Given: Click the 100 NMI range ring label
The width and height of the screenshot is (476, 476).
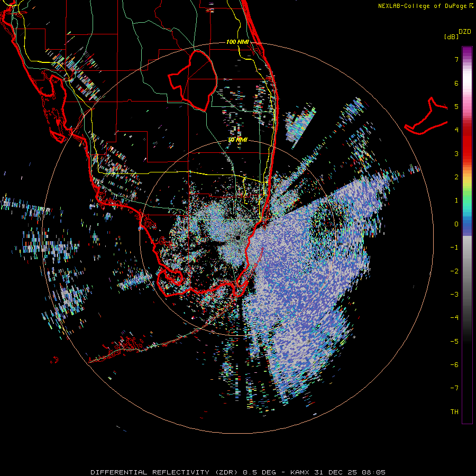Looking at the screenshot, I should 237,42.
